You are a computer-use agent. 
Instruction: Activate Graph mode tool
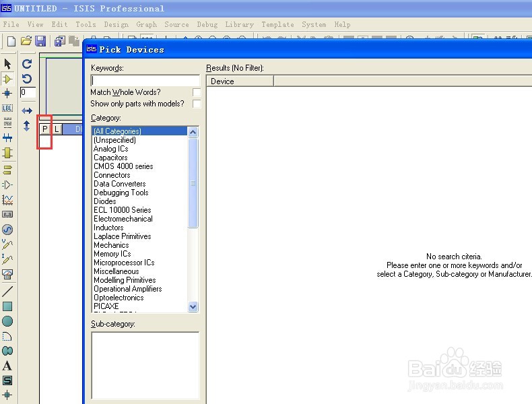click(7, 200)
